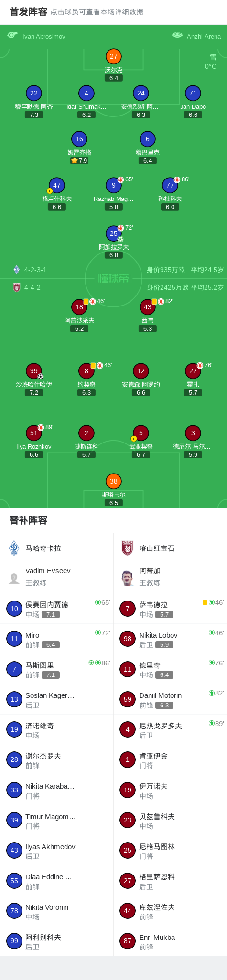Tap substitute 59 Daniil Motorin entry

point(170,699)
